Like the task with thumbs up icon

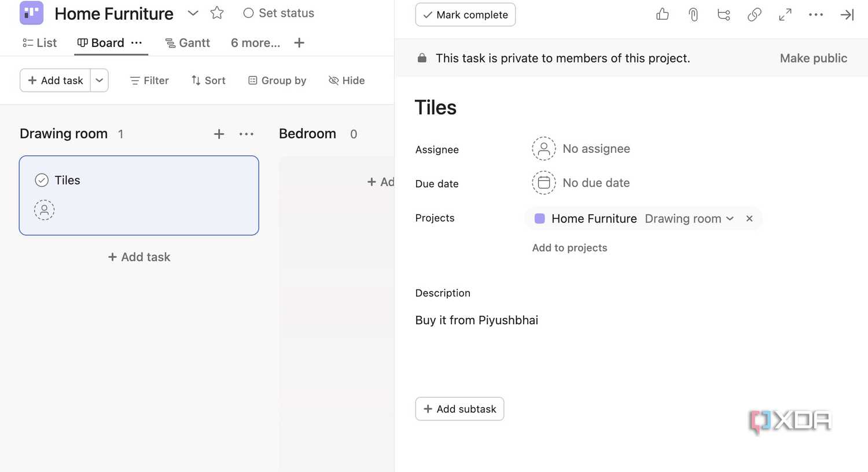663,14
